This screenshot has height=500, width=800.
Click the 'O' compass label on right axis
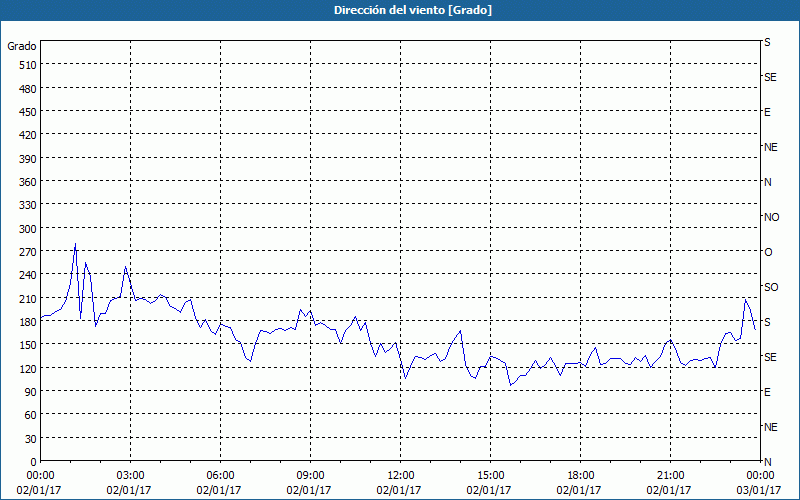[768, 253]
